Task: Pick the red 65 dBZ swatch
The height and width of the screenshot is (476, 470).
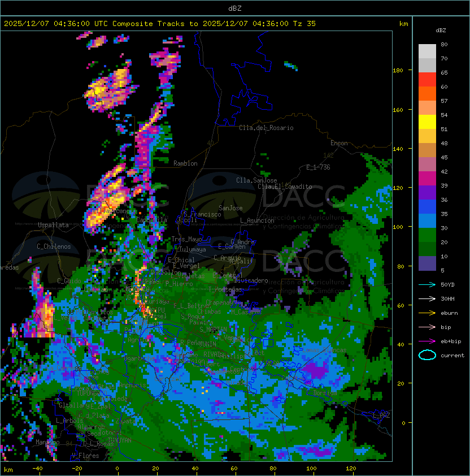Action: [427, 80]
